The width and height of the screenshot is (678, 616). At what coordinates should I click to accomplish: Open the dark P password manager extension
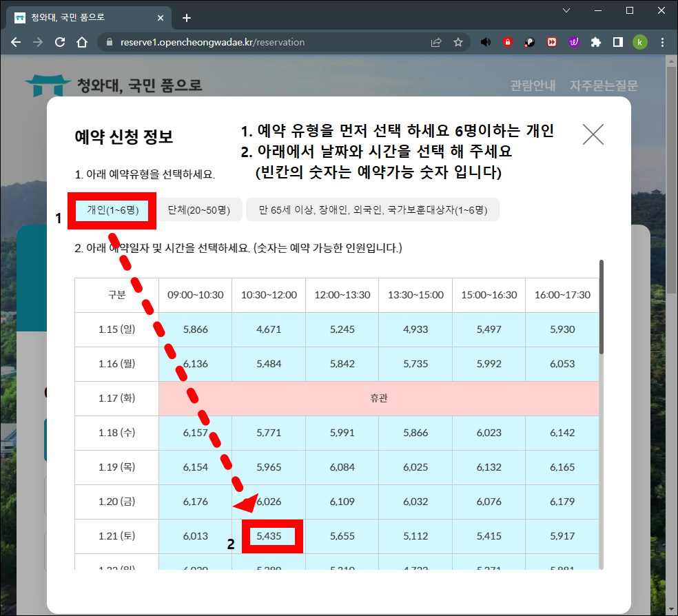[530, 42]
